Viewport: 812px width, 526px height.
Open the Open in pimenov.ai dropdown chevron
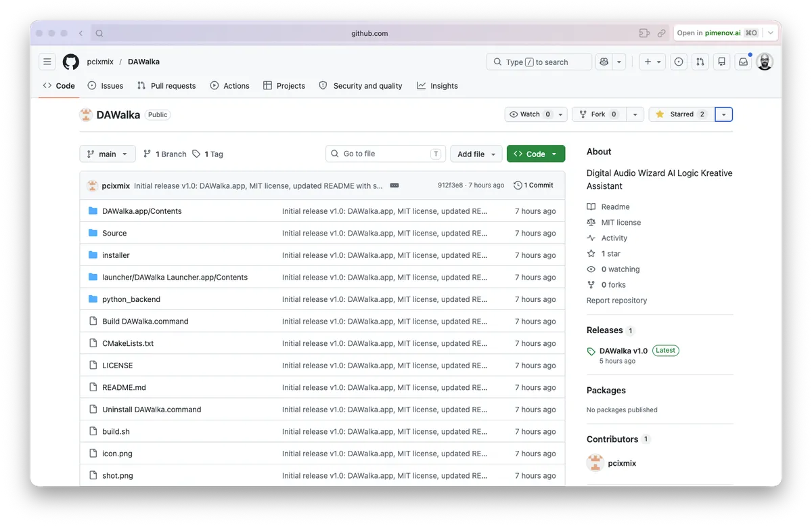tap(770, 32)
